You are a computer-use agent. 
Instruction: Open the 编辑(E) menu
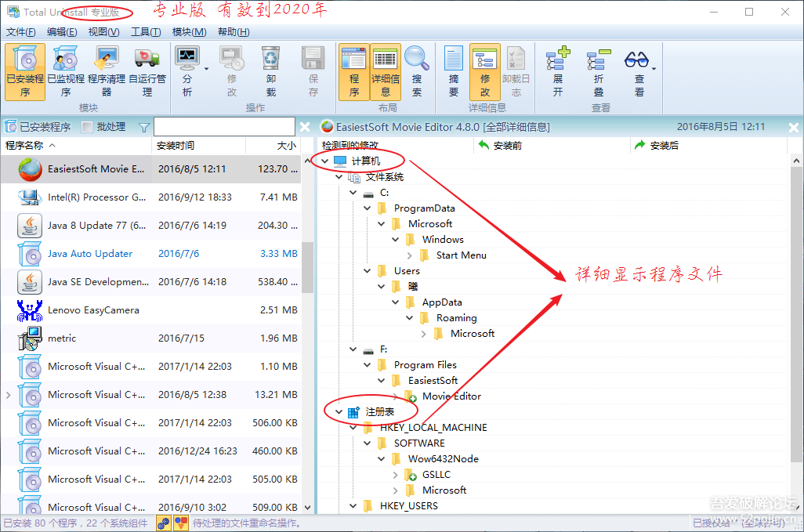(62, 32)
